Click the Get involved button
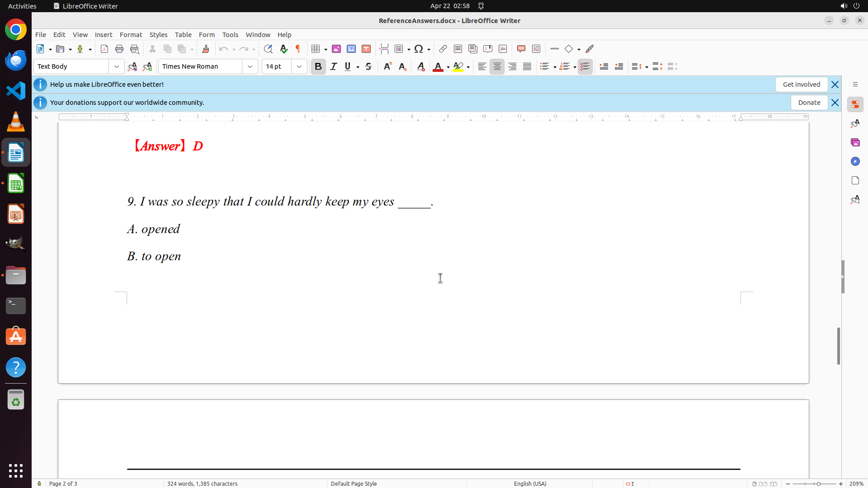 [x=801, y=84]
